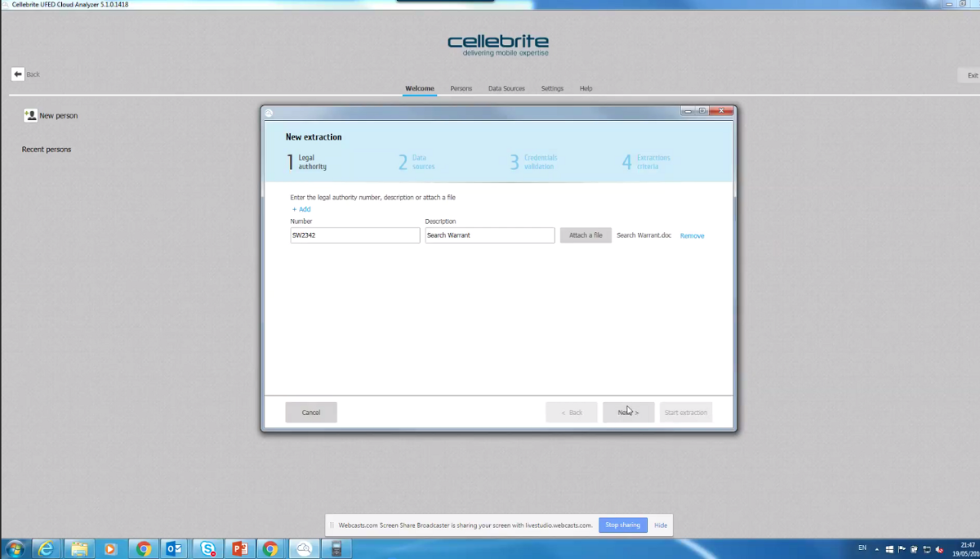
Task: Open UFED Cloud Analyzer taskbar icon
Action: pos(304,548)
